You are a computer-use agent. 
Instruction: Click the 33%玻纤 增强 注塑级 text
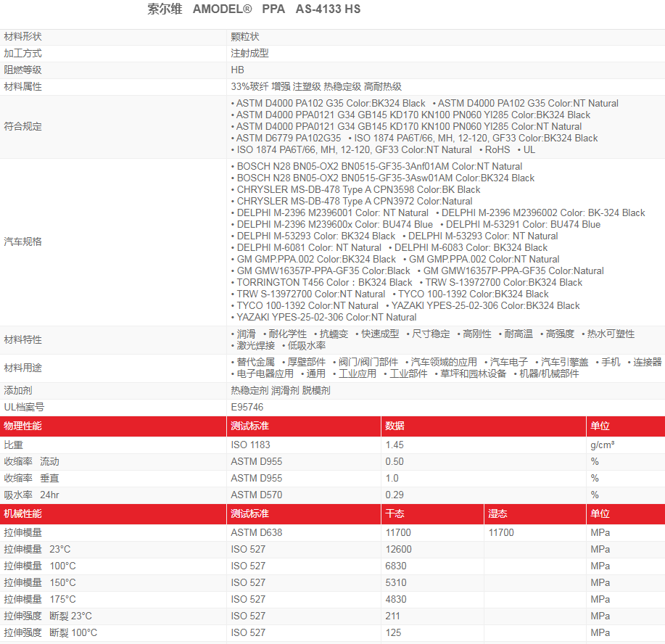pyautogui.click(x=276, y=86)
